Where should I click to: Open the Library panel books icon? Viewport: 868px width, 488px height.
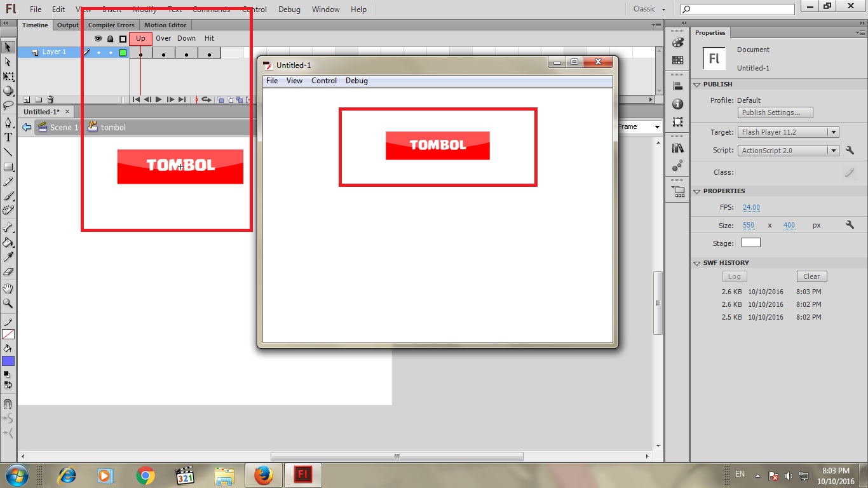[678, 148]
